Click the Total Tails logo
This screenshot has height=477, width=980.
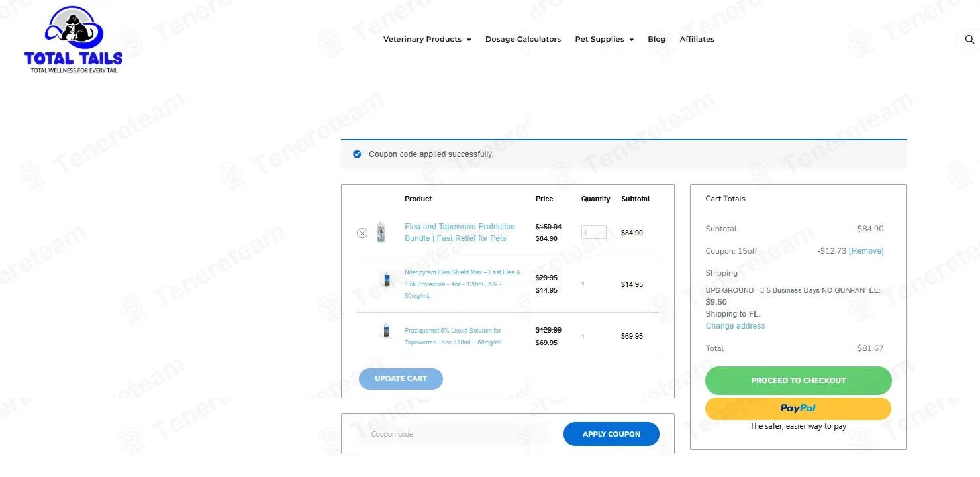(x=73, y=40)
